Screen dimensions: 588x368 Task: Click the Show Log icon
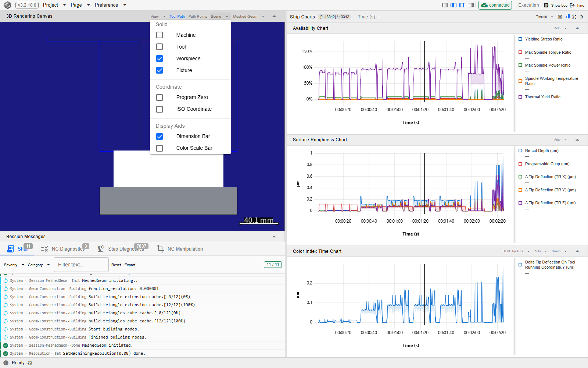point(546,6)
